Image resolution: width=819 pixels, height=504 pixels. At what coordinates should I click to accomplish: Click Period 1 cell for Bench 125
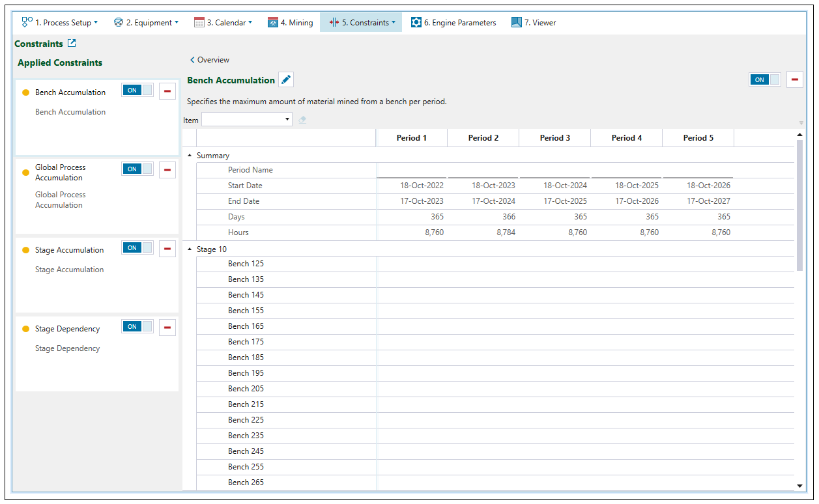pos(411,264)
